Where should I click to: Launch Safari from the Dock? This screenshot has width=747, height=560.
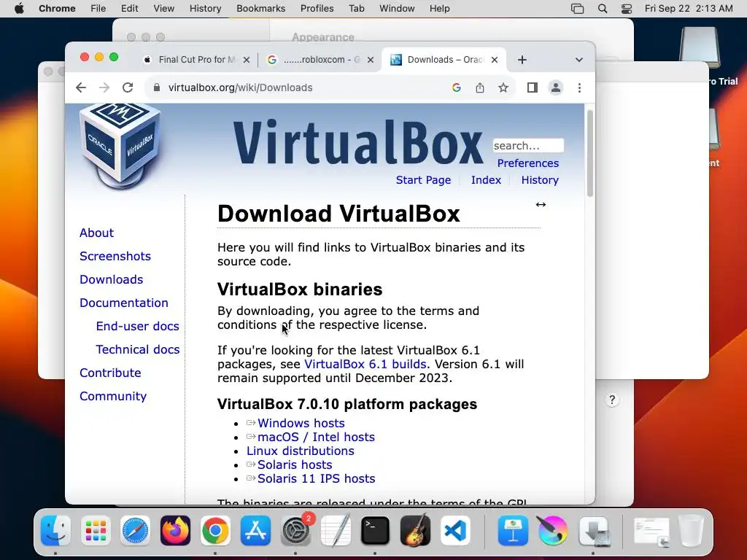[x=135, y=530]
